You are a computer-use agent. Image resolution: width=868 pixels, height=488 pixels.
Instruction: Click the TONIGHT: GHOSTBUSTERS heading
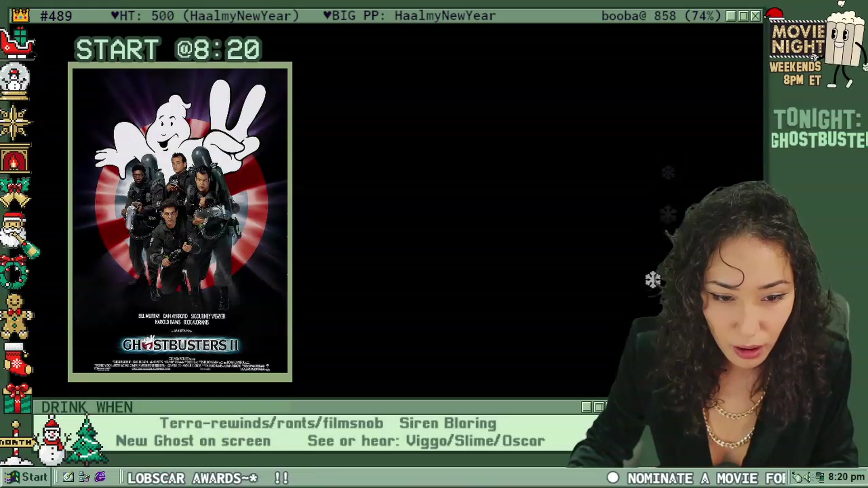[x=819, y=129]
